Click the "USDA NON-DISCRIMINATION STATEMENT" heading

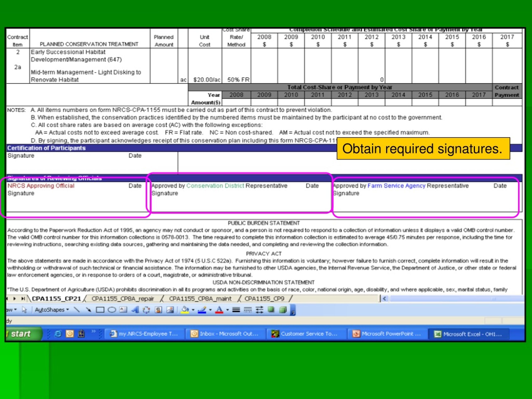tap(263, 282)
